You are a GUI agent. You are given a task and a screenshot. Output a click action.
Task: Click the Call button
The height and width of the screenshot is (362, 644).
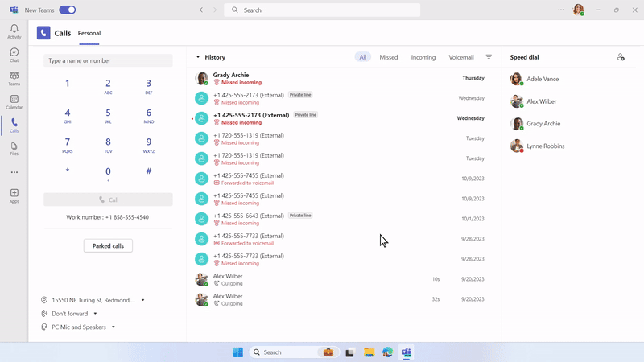click(108, 200)
